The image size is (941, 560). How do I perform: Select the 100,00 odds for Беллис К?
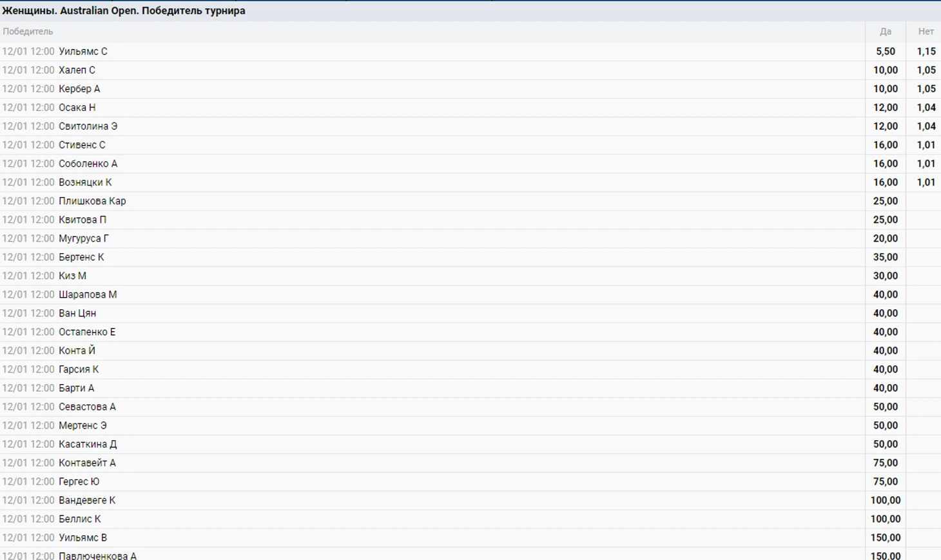pos(885,519)
